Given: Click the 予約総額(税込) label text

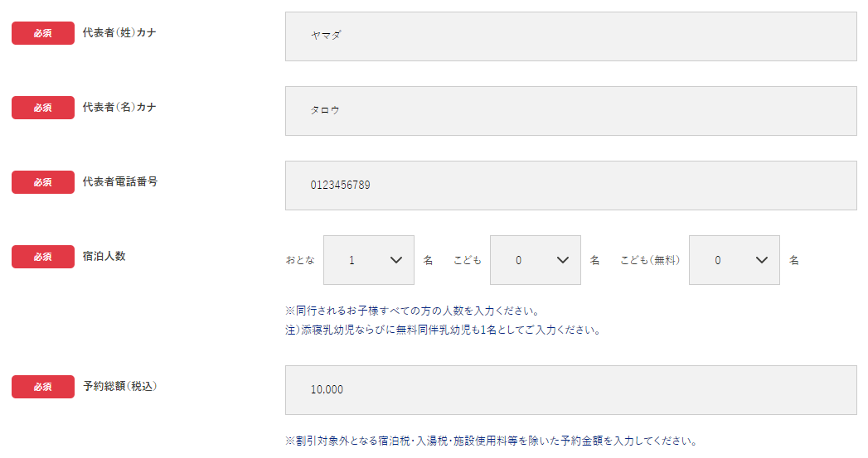Looking at the screenshot, I should (120, 386).
